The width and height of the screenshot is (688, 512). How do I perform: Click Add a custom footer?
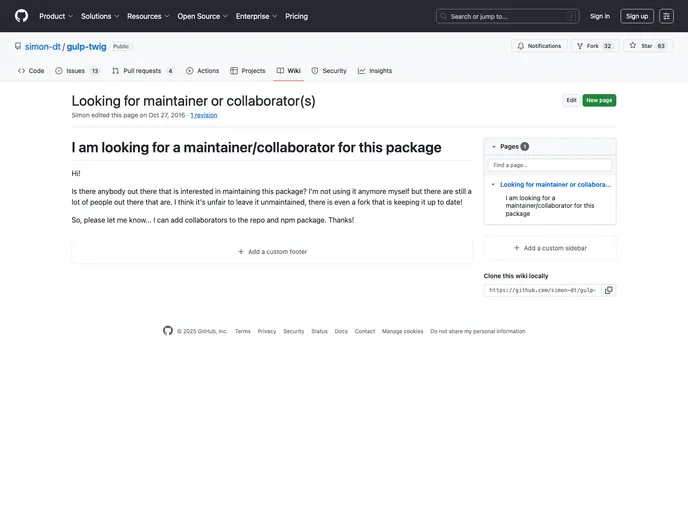[x=272, y=252]
